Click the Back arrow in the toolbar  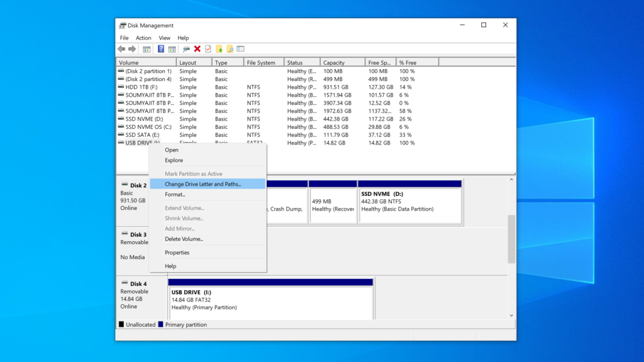[121, 49]
